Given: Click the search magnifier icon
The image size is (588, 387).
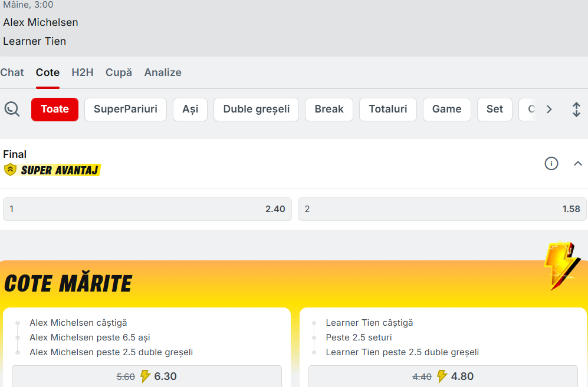Looking at the screenshot, I should point(12,109).
